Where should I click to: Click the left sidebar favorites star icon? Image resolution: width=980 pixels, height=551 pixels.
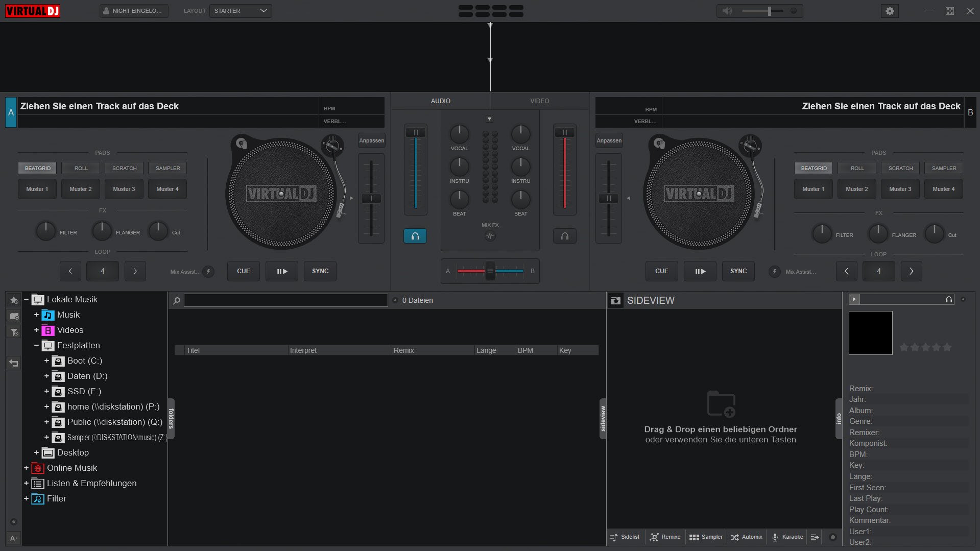14,300
